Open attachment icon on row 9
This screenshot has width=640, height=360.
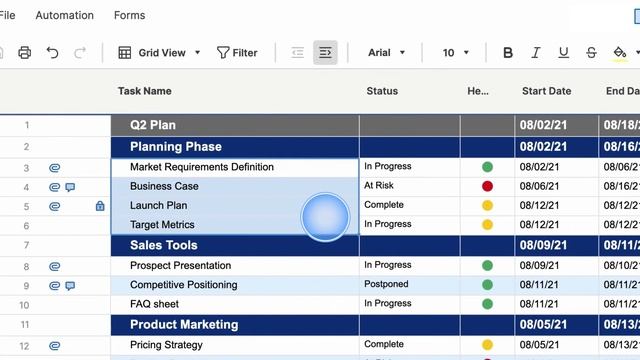pyautogui.click(x=54, y=285)
